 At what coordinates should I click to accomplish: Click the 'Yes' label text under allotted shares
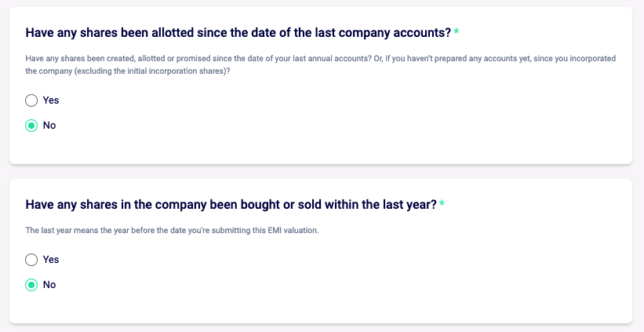51,100
